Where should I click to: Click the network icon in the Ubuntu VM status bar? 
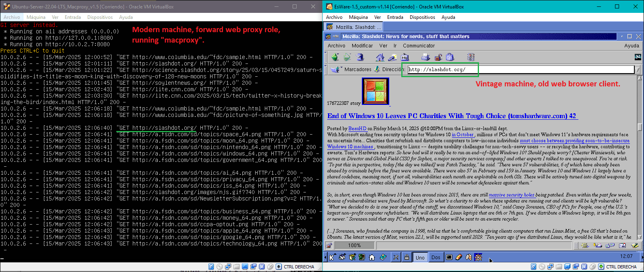tap(228, 266)
